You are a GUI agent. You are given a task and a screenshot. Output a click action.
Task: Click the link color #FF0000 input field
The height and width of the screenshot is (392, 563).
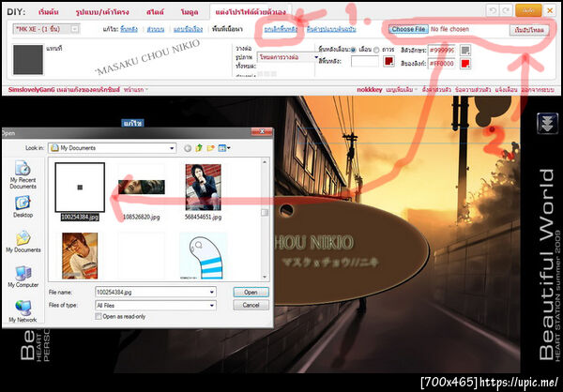442,64
